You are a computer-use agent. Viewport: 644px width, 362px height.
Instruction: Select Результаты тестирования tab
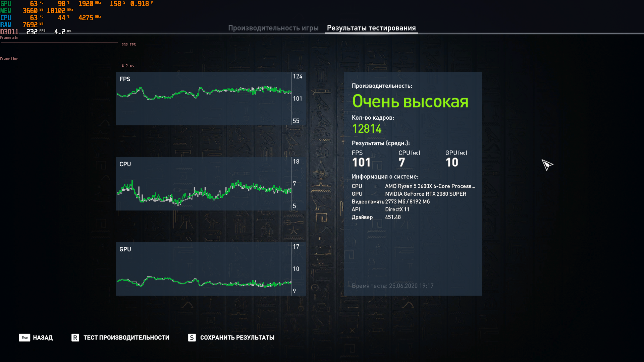click(371, 28)
